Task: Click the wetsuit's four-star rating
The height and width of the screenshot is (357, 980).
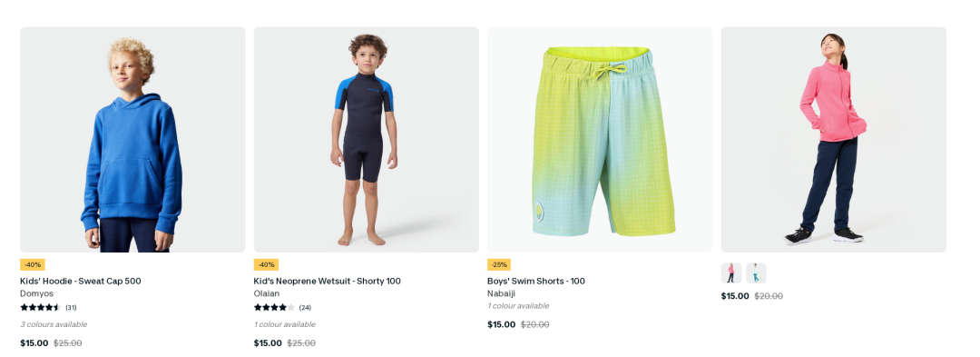Action: [274, 308]
